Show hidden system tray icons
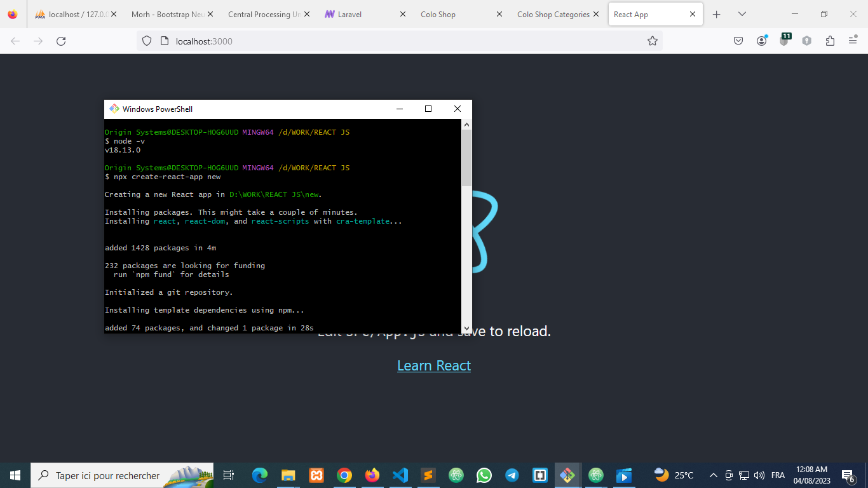 pyautogui.click(x=713, y=475)
